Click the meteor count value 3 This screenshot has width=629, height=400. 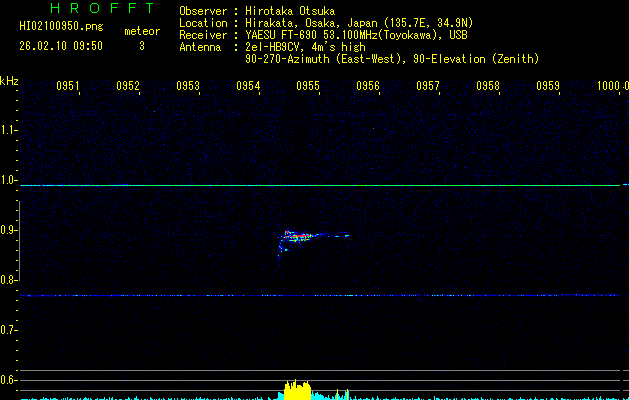pyautogui.click(x=141, y=46)
